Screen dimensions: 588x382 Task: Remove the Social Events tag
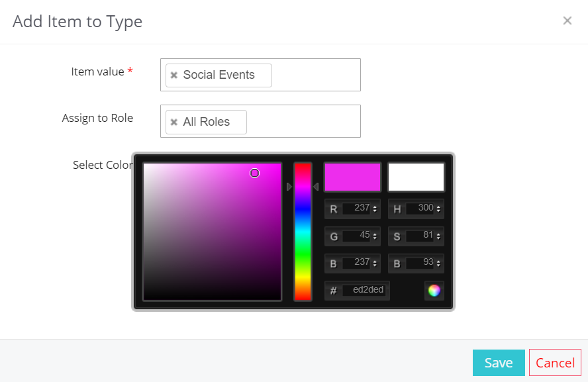coord(173,75)
